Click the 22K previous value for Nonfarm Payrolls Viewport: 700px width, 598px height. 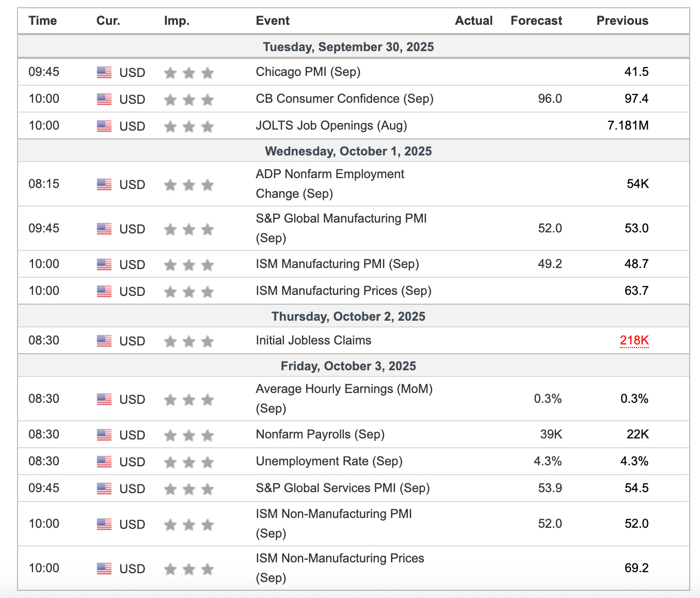coord(638,434)
